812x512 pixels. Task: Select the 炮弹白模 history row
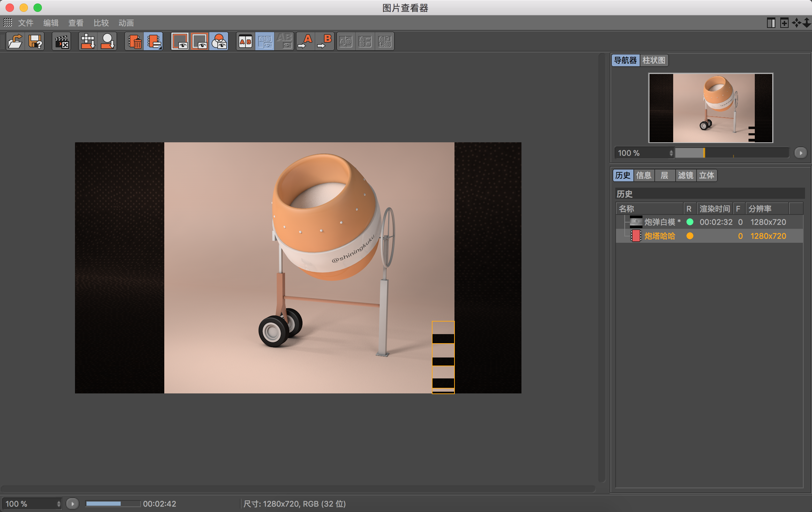tap(709, 222)
